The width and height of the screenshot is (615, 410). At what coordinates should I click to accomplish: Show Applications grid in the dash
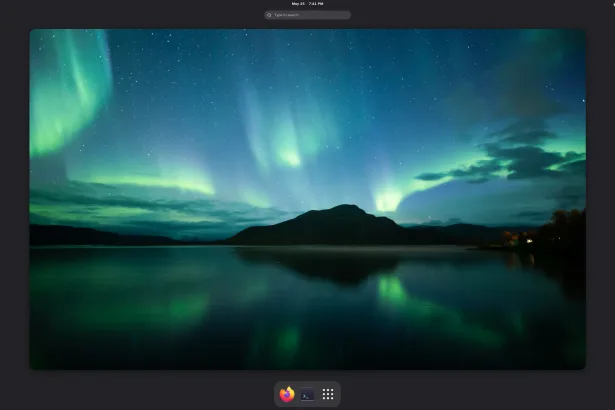click(328, 394)
